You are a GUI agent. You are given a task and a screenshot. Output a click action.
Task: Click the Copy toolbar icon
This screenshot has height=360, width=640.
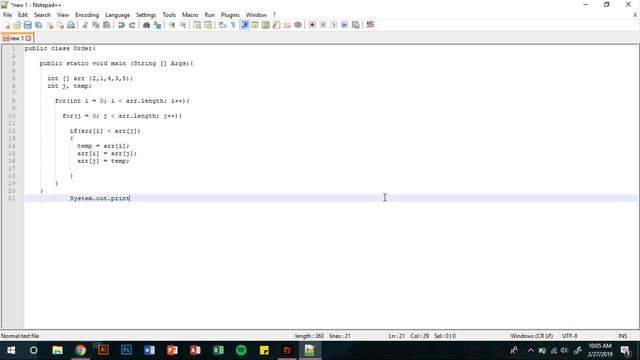(96, 25)
